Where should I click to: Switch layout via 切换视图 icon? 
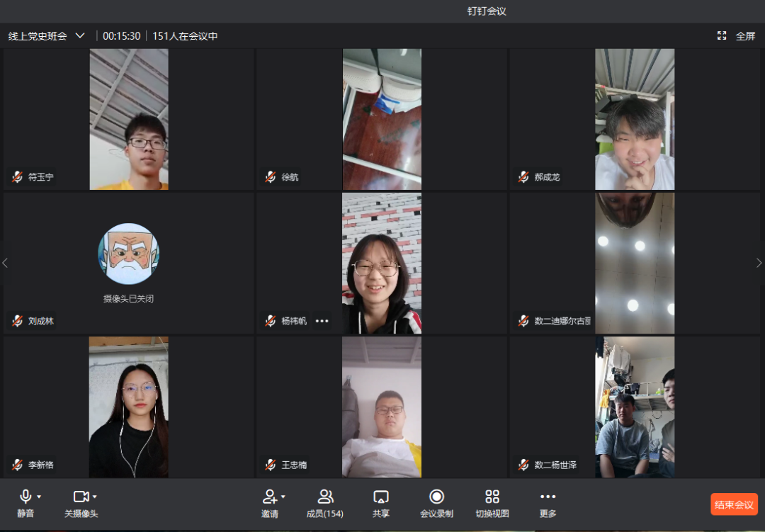pos(492,497)
